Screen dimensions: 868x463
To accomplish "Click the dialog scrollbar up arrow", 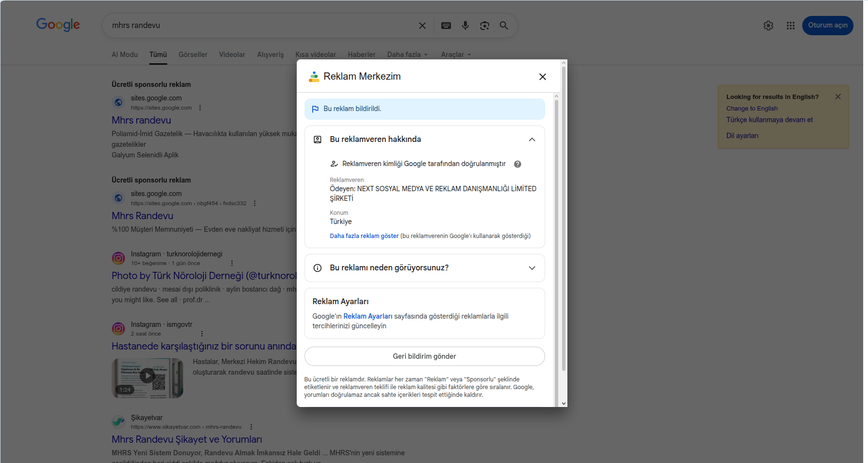I will 564,63.
